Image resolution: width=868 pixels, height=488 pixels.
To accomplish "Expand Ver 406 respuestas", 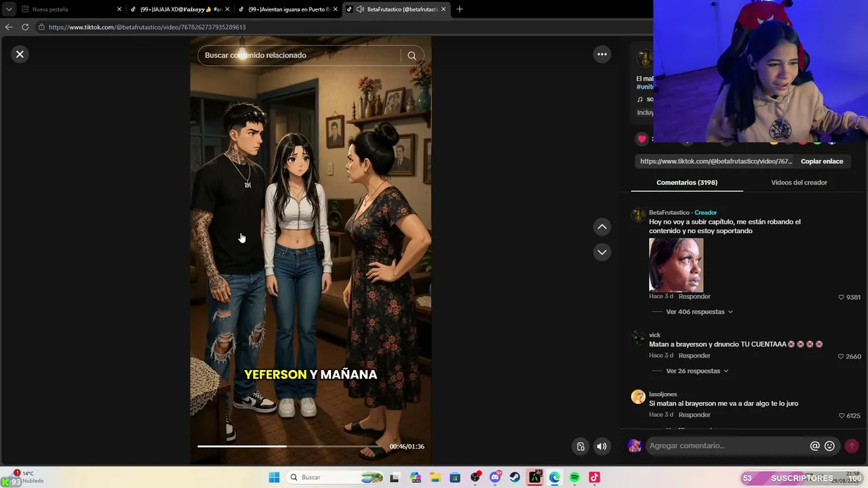I will point(699,312).
